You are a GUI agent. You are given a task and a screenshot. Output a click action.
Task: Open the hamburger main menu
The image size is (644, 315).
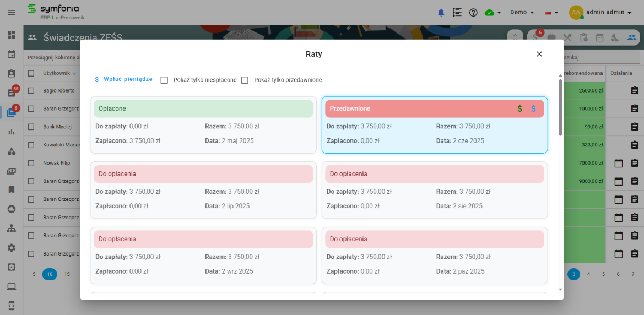pos(12,12)
